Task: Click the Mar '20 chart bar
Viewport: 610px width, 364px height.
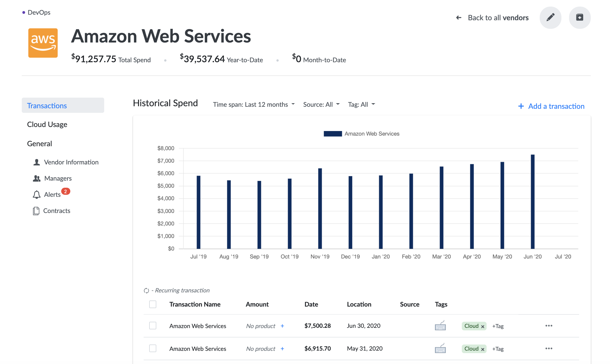Action: click(442, 208)
